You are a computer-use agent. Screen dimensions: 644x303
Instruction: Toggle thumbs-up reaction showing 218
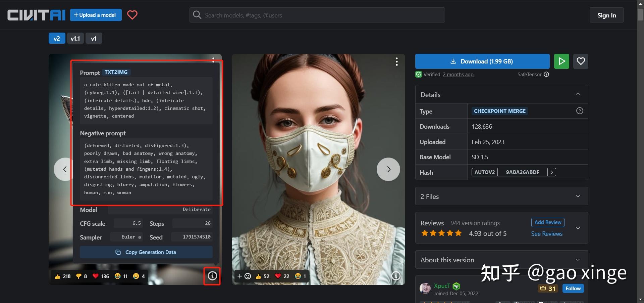click(63, 276)
